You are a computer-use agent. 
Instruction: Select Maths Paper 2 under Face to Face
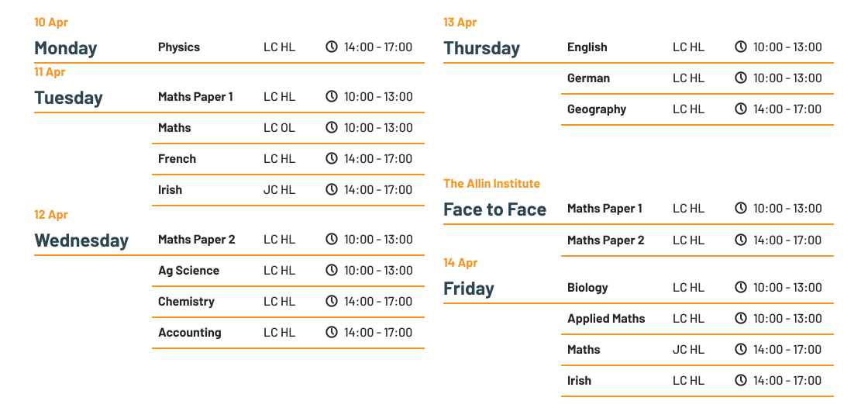pyautogui.click(x=605, y=240)
